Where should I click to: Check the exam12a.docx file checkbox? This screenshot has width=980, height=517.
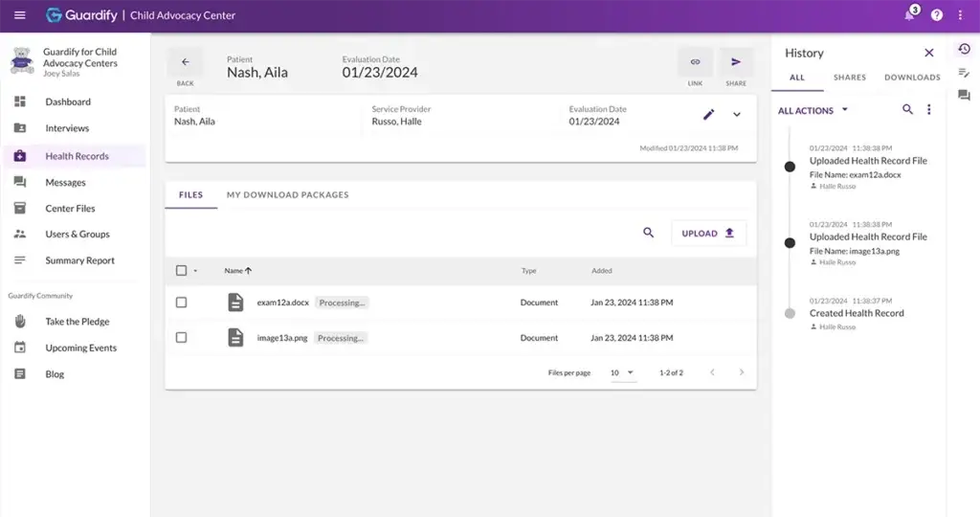point(182,303)
